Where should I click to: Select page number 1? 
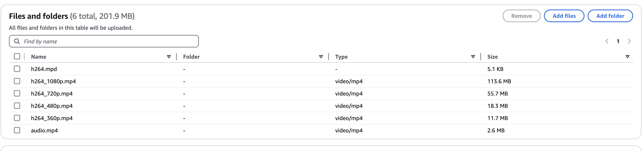click(618, 41)
